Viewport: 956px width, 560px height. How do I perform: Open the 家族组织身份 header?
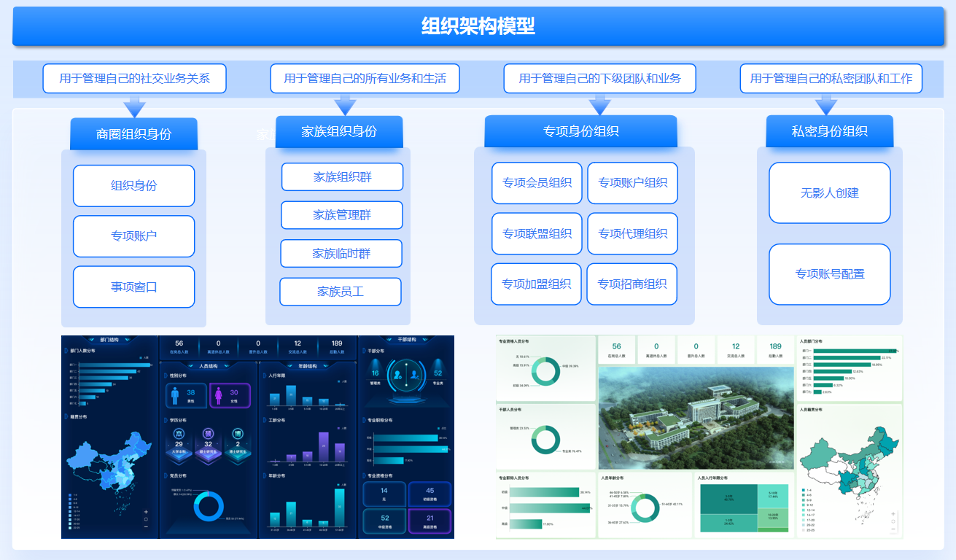click(x=339, y=132)
